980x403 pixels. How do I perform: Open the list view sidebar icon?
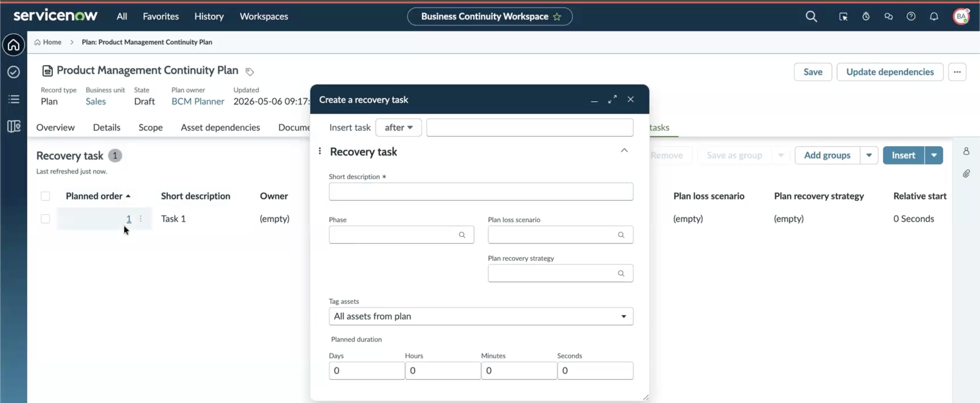[x=14, y=99]
